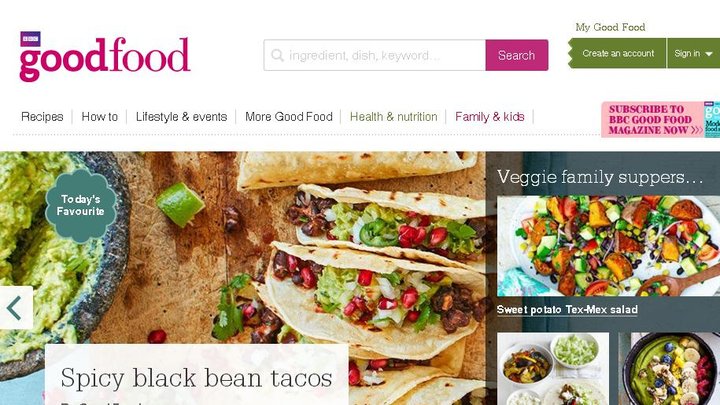This screenshot has height=405, width=720.
Task: Open the How to menu
Action: 100,117
